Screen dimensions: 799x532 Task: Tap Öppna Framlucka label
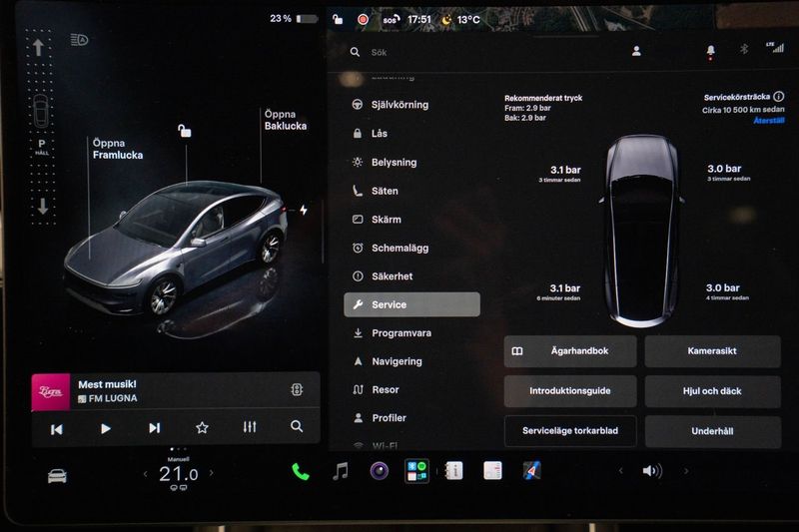point(118,149)
